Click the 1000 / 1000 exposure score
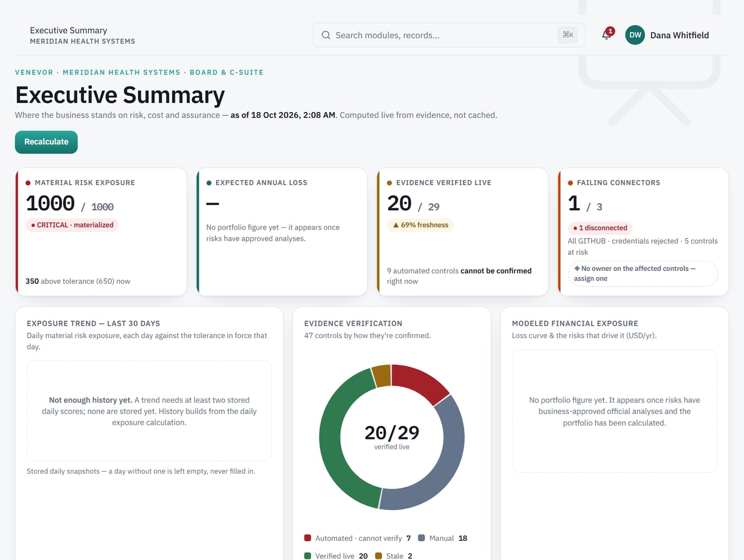Viewport: 744px width, 560px height. [x=70, y=204]
